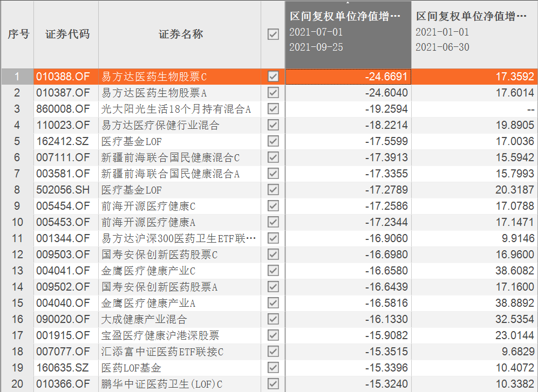Toggle the checkbox for 001344.OF

[x=273, y=238]
